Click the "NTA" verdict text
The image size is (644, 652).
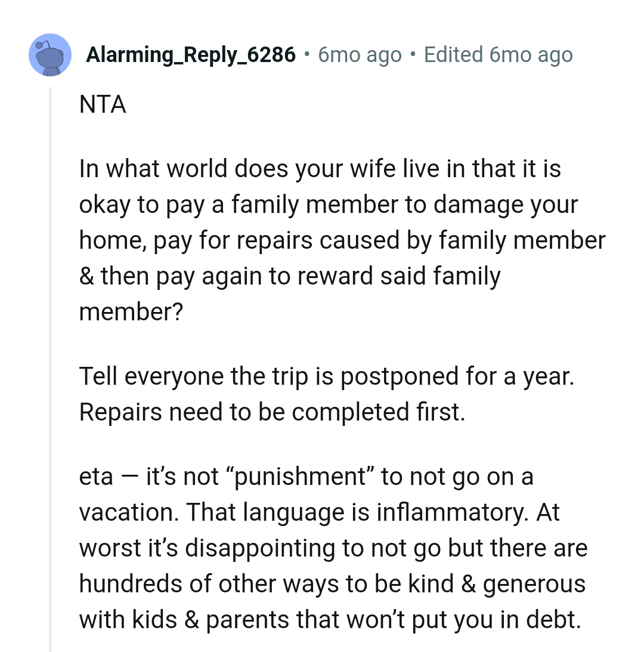(x=103, y=105)
